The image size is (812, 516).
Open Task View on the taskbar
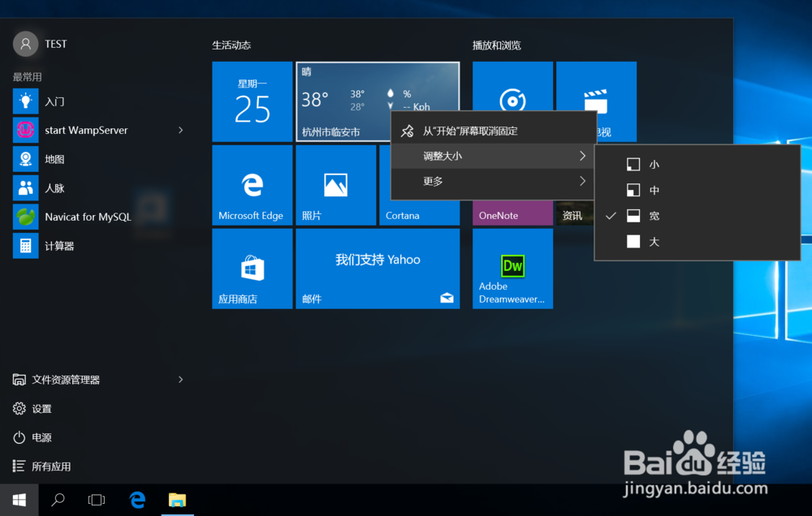(97, 500)
